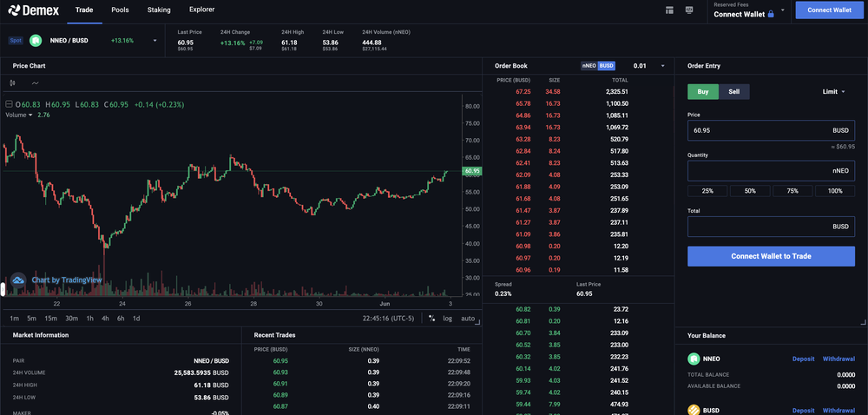
Task: Set chart interval to 1h
Action: [x=89, y=319]
